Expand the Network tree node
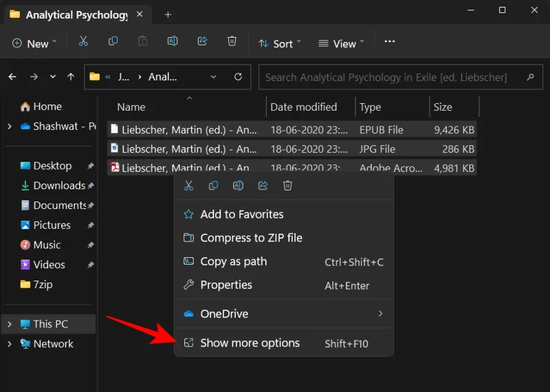Image resolution: width=550 pixels, height=392 pixels. [10, 344]
